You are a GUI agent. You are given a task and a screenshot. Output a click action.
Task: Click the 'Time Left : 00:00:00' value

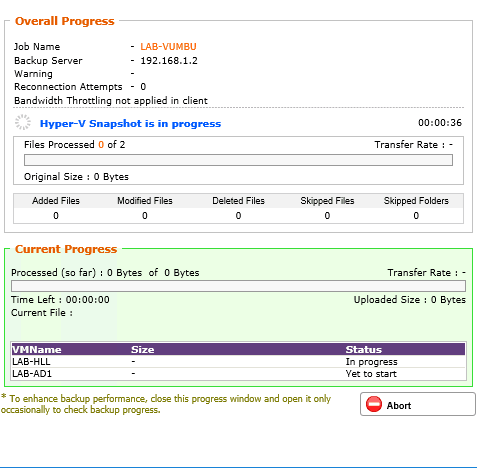click(60, 300)
